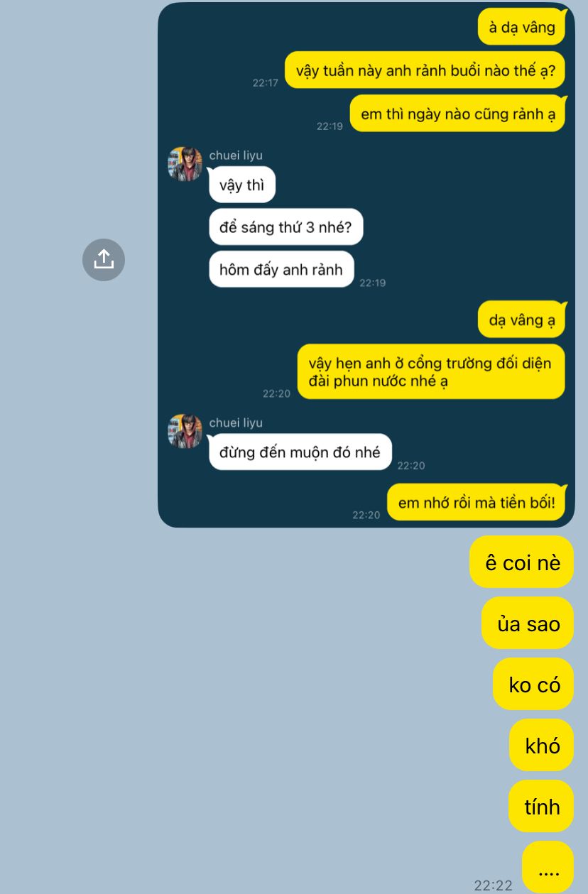Select the 'ê coi nè' message bubble
588x894 pixels.
[x=521, y=562]
